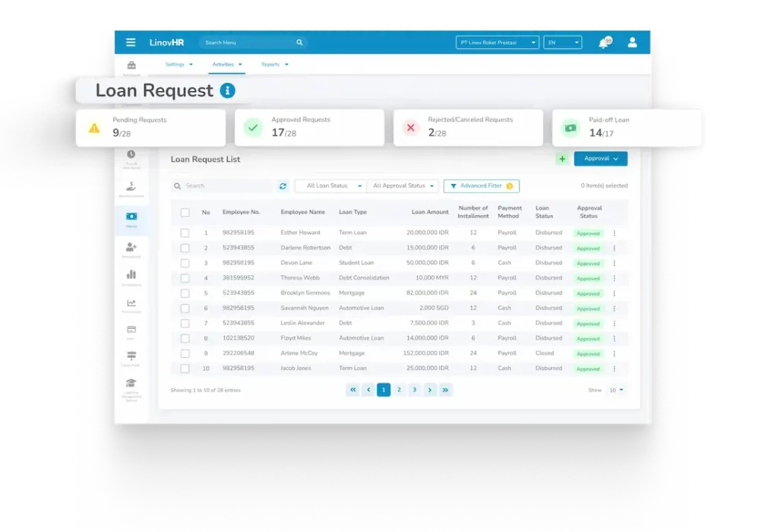Jump to the last page

445,390
